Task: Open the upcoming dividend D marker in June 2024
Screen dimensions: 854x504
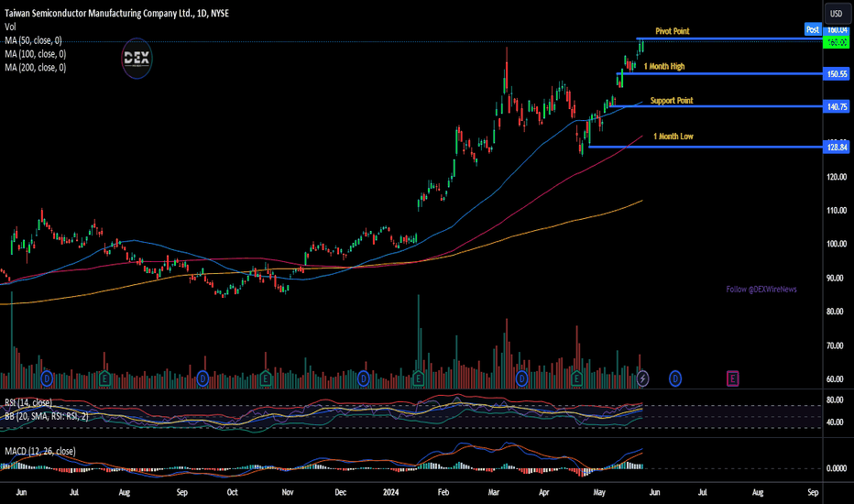Action: (675, 378)
